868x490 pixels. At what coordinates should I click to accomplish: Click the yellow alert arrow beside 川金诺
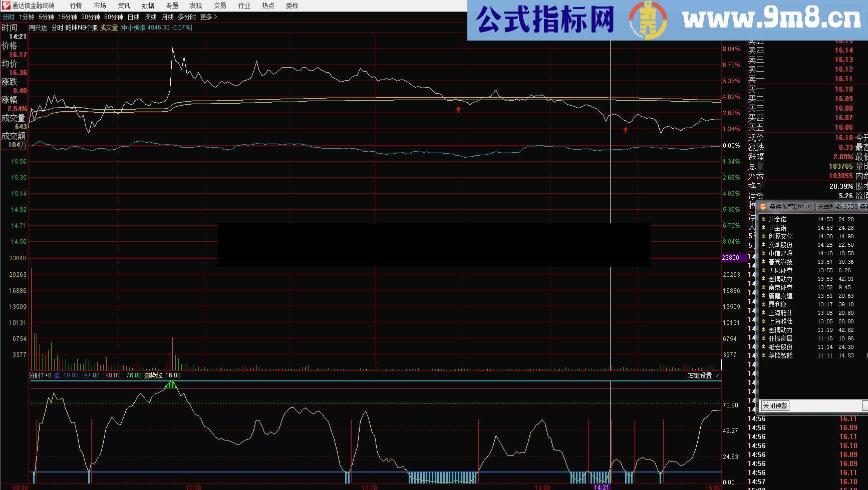pos(762,219)
